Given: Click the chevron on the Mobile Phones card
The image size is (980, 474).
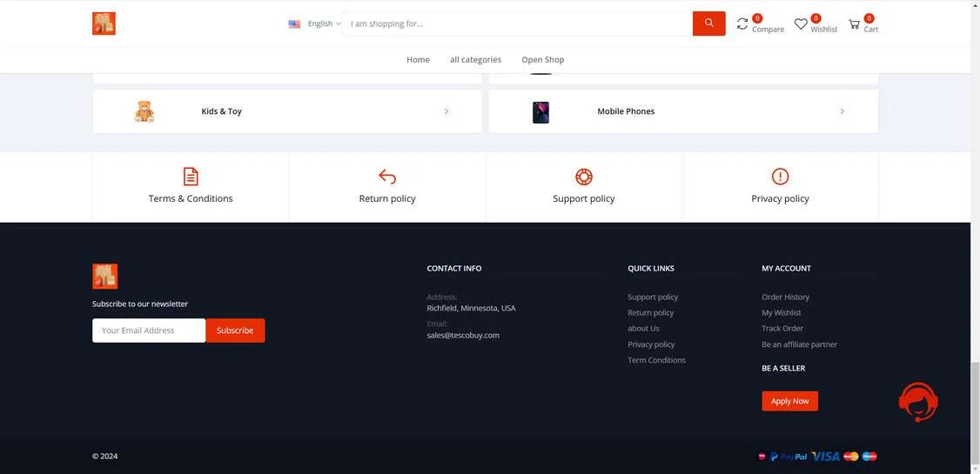Looking at the screenshot, I should [842, 111].
